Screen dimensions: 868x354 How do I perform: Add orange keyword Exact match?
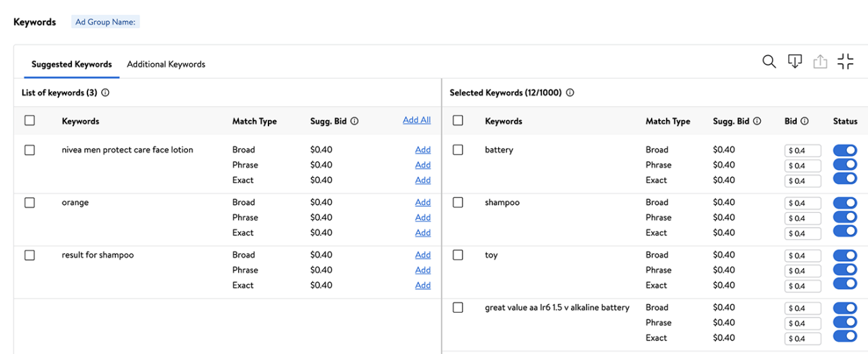click(x=423, y=233)
